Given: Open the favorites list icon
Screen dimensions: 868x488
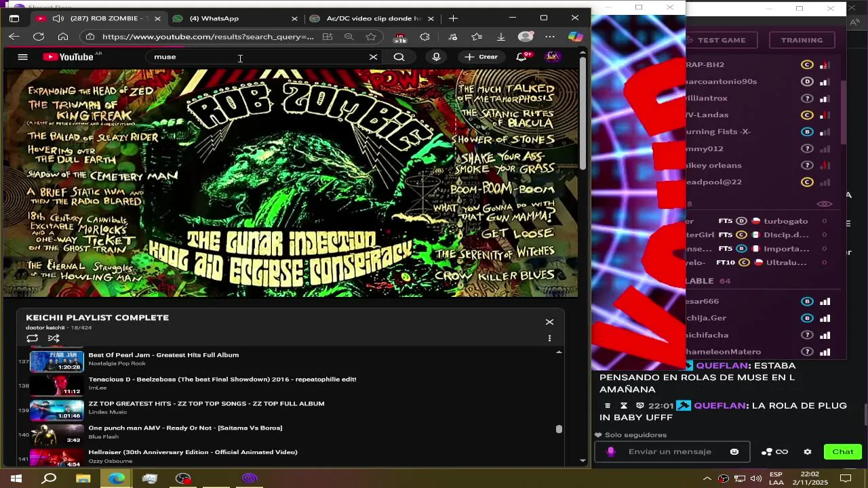Looking at the screenshot, I should [477, 37].
